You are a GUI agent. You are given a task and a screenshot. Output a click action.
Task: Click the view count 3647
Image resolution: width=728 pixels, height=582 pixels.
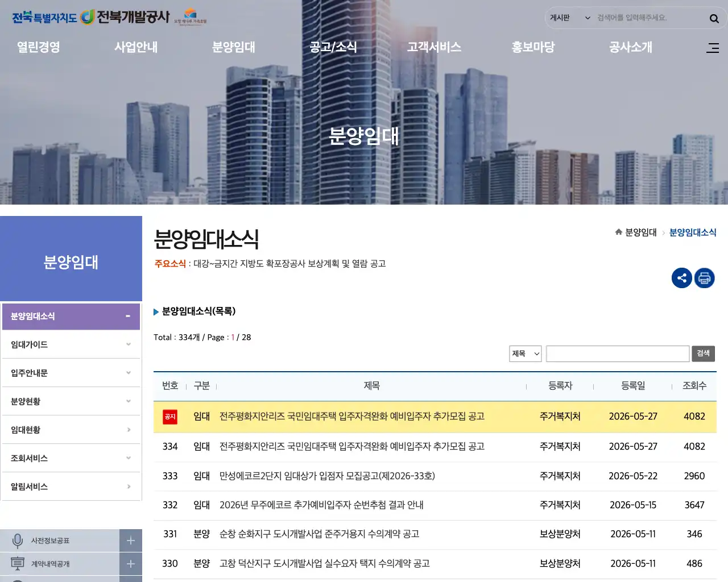coord(694,505)
